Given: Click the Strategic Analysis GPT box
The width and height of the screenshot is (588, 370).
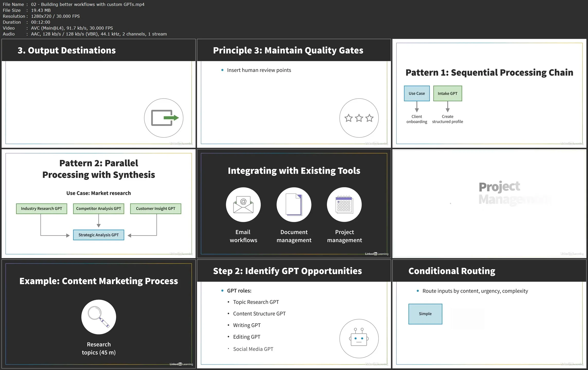Looking at the screenshot, I should pos(98,235).
